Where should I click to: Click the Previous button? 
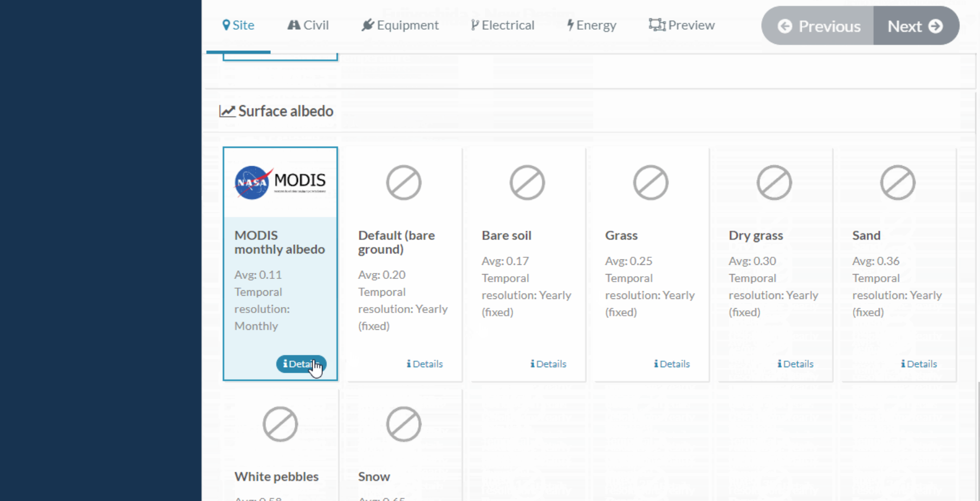coord(818,26)
